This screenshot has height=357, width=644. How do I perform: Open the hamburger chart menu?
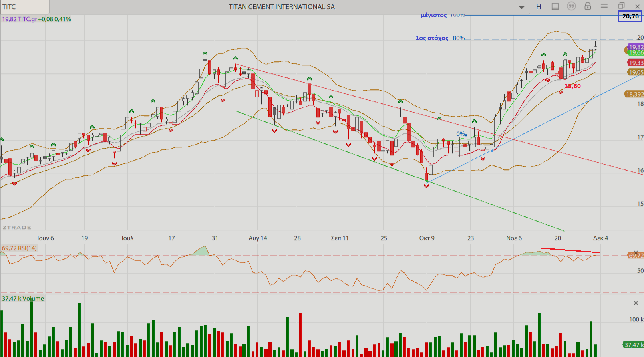(604, 6)
